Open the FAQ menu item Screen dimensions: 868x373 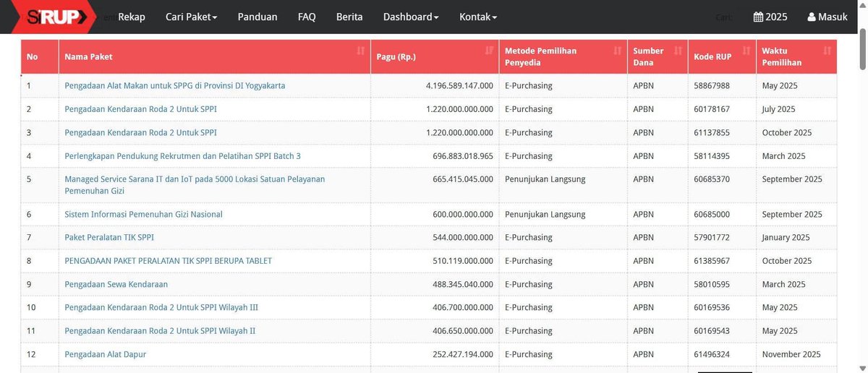(307, 17)
